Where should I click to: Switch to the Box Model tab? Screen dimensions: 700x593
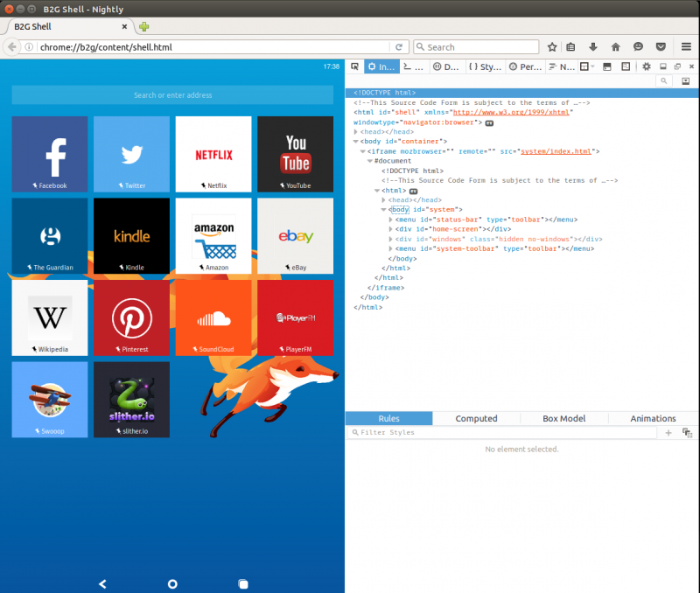[x=563, y=419]
